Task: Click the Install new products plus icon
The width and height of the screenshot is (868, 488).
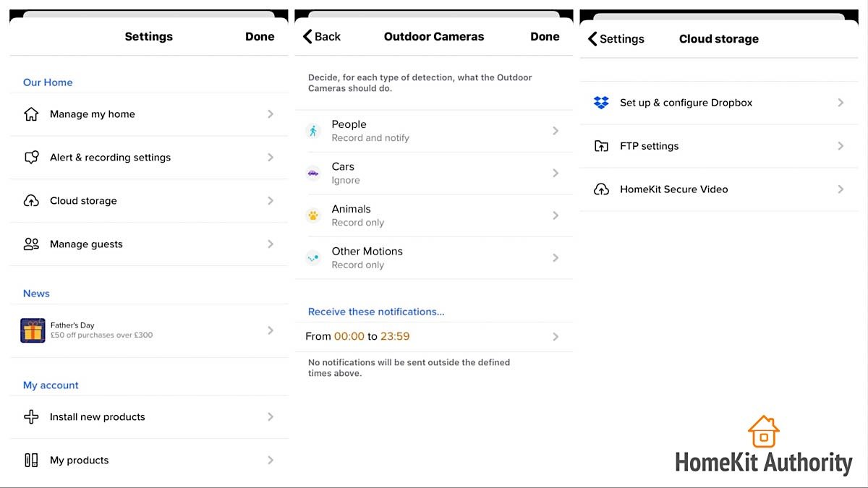Action: pos(32,416)
